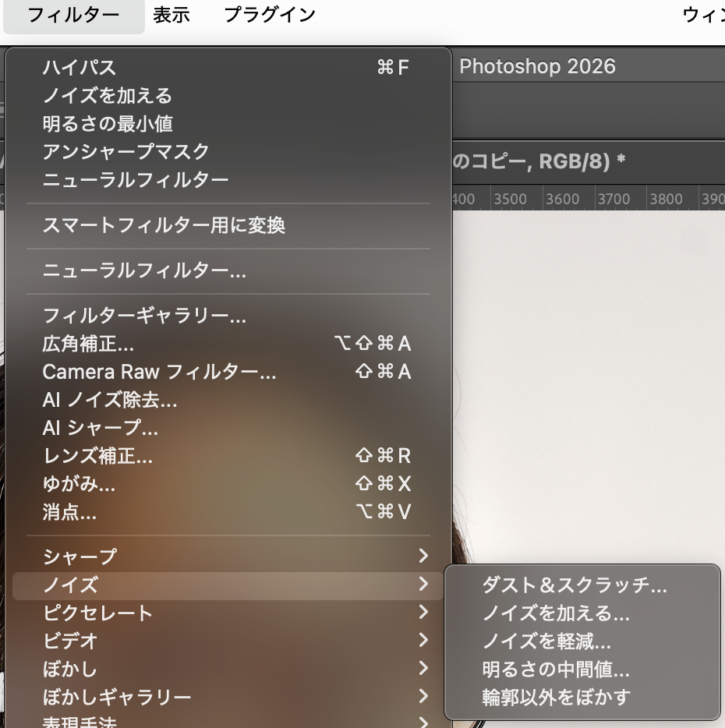The image size is (725, 728).
Task: Click スマートフィルター用に変換
Action: tap(164, 226)
